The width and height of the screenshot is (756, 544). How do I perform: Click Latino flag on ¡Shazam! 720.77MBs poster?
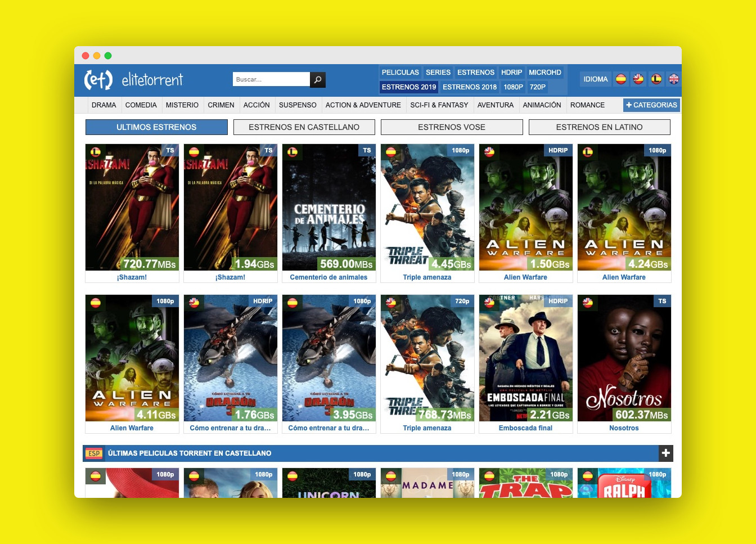click(x=96, y=152)
